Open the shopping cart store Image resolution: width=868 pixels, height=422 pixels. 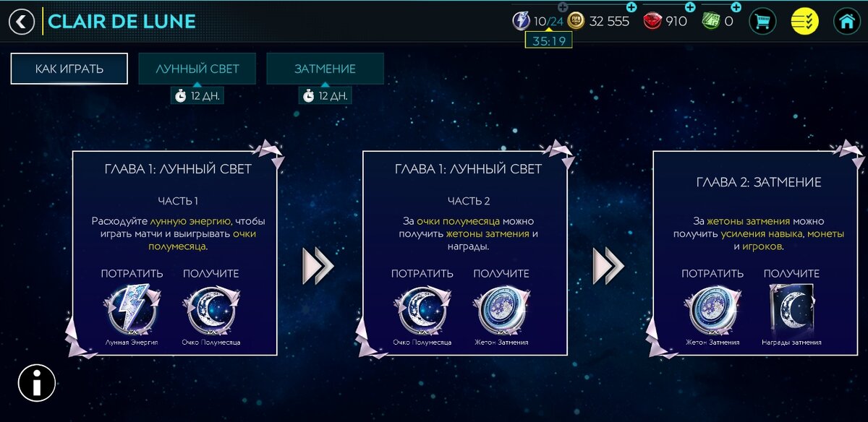pyautogui.click(x=762, y=21)
